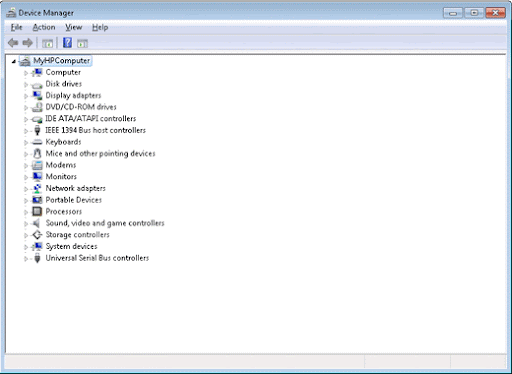Select the DVD/CD-ROM drives item
The image size is (512, 374).
pyautogui.click(x=81, y=107)
